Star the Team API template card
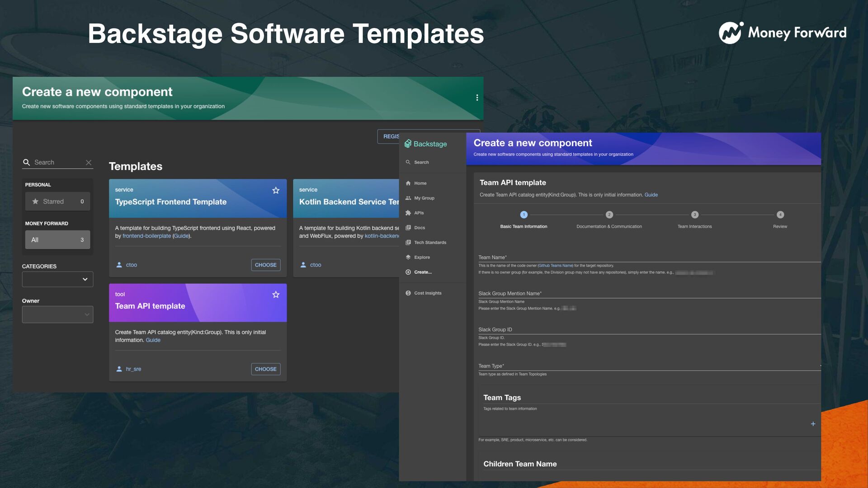The height and width of the screenshot is (488, 868). point(276,295)
